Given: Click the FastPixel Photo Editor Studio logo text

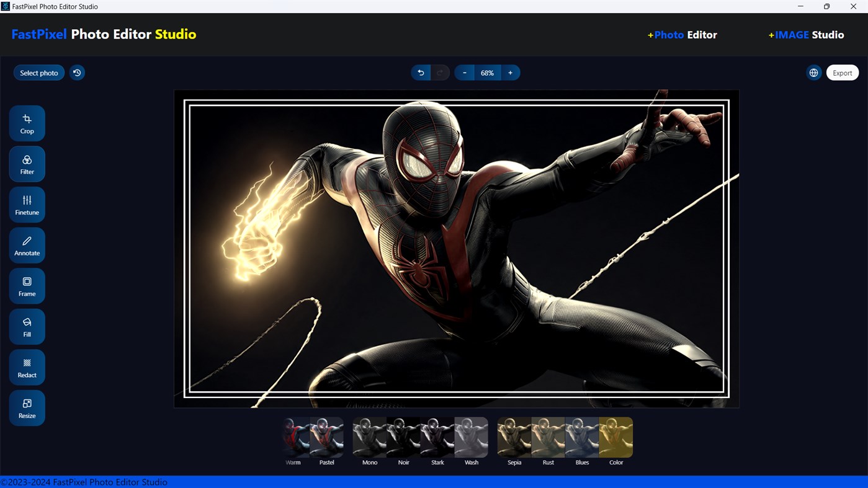Looking at the screenshot, I should pos(104,34).
